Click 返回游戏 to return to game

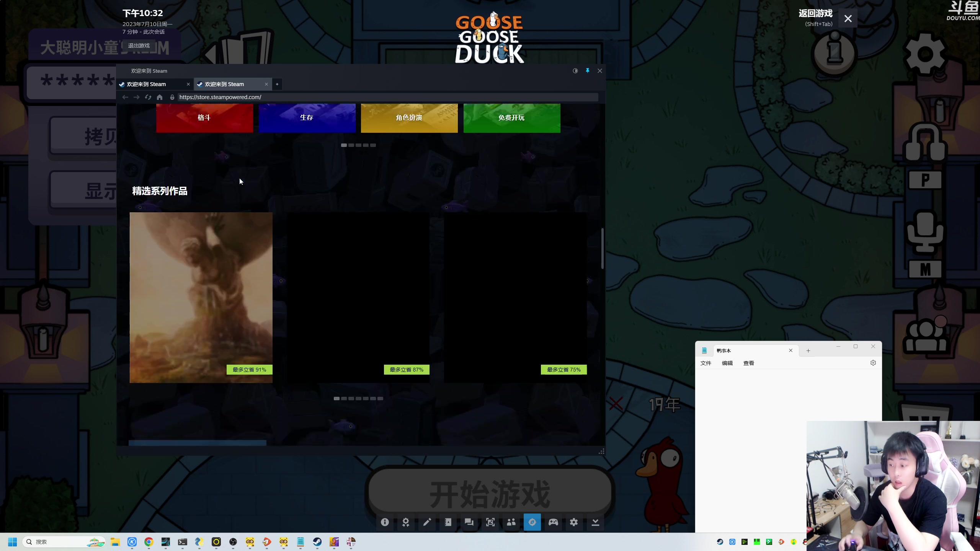click(x=815, y=14)
